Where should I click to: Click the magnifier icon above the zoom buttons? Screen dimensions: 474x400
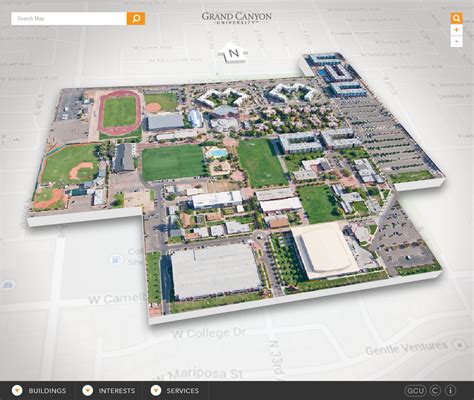tap(456, 18)
